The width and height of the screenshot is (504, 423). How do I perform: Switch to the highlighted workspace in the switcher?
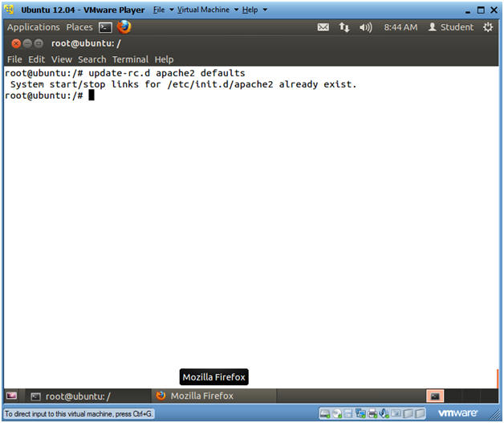[x=435, y=396]
